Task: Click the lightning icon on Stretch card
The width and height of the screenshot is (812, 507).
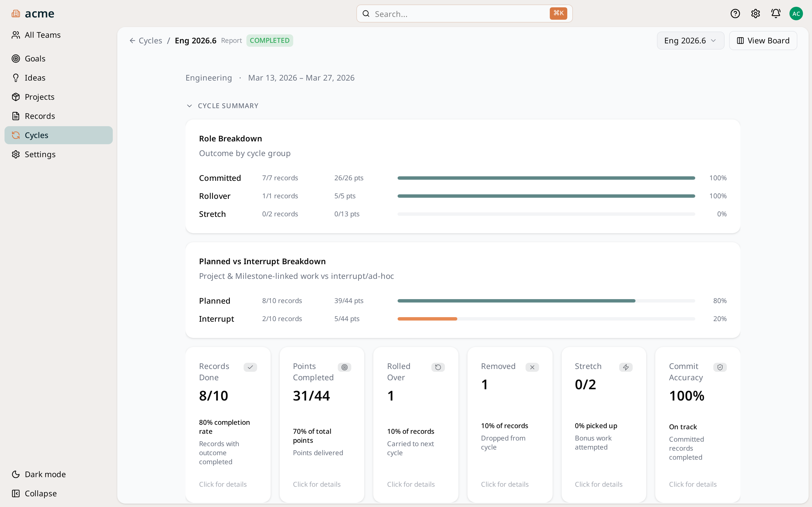Action: pos(626,367)
